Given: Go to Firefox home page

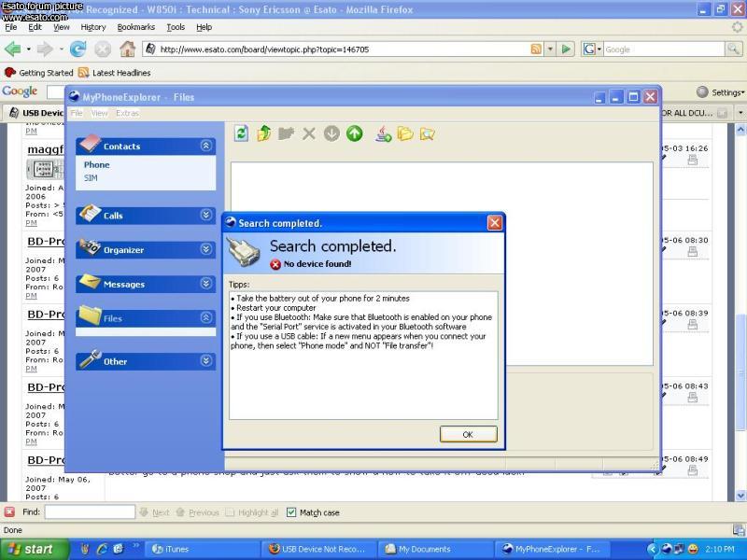Looking at the screenshot, I should click(x=127, y=49).
